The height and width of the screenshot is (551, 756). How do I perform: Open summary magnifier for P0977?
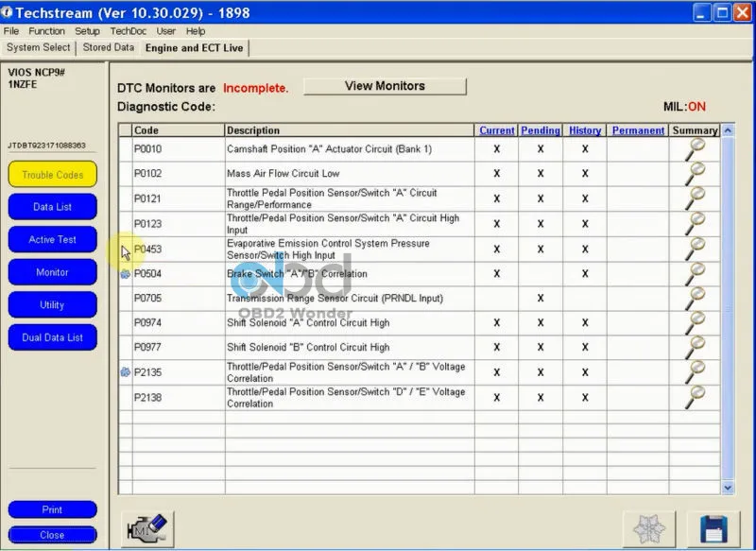pos(695,348)
